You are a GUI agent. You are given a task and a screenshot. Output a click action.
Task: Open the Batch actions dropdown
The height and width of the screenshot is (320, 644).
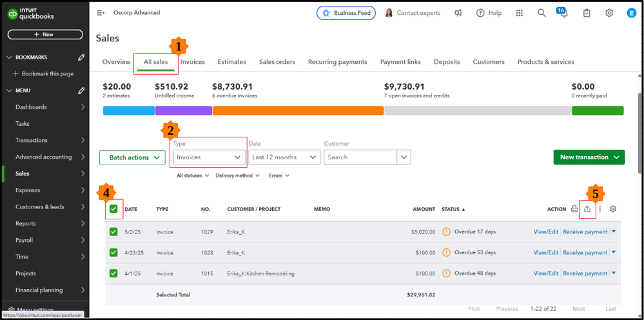(x=132, y=157)
